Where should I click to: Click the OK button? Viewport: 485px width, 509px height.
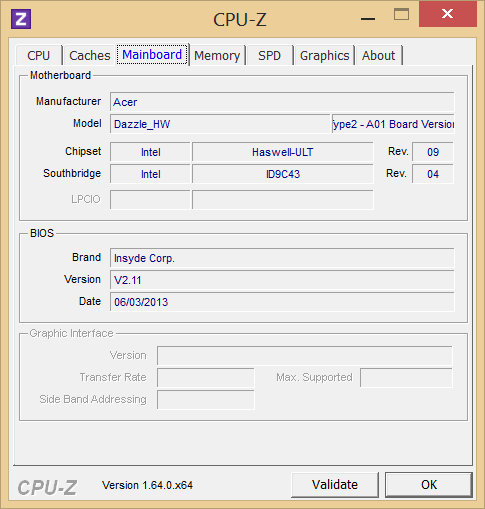[x=429, y=485]
